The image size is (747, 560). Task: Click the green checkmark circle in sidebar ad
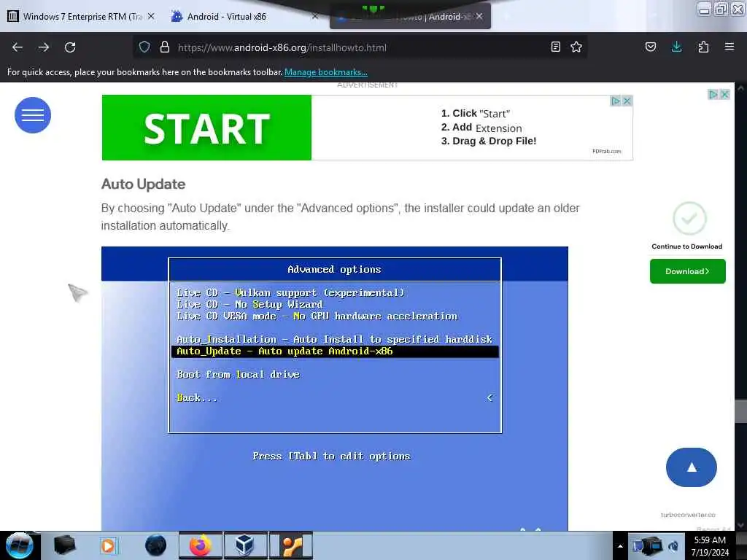689,219
